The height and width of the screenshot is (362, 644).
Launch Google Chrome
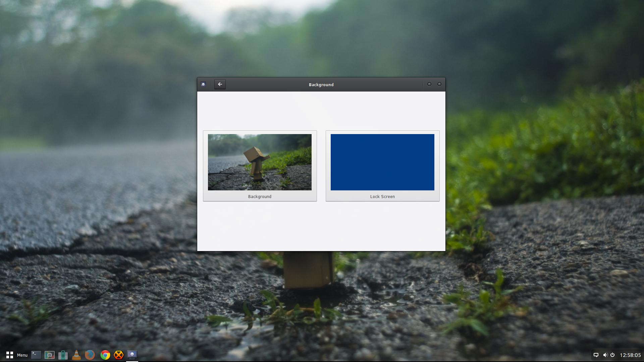(x=105, y=355)
